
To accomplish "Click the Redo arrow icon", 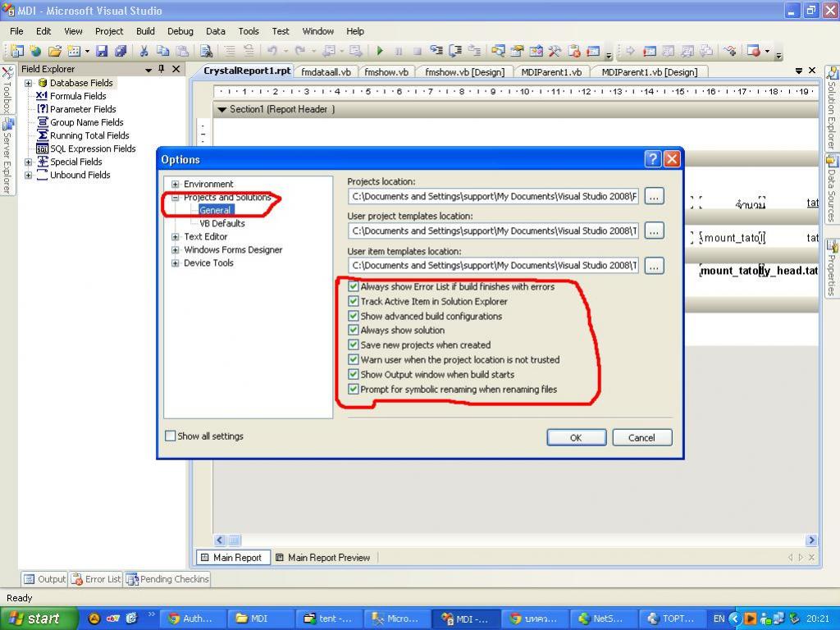I will (x=300, y=51).
